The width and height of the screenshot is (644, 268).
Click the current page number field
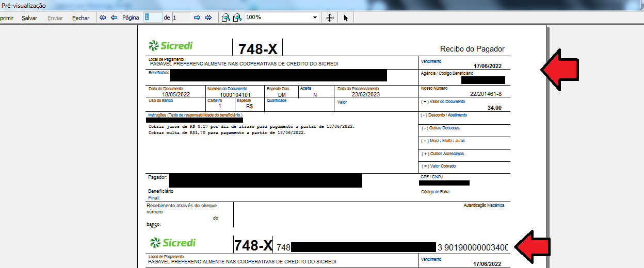tap(153, 18)
